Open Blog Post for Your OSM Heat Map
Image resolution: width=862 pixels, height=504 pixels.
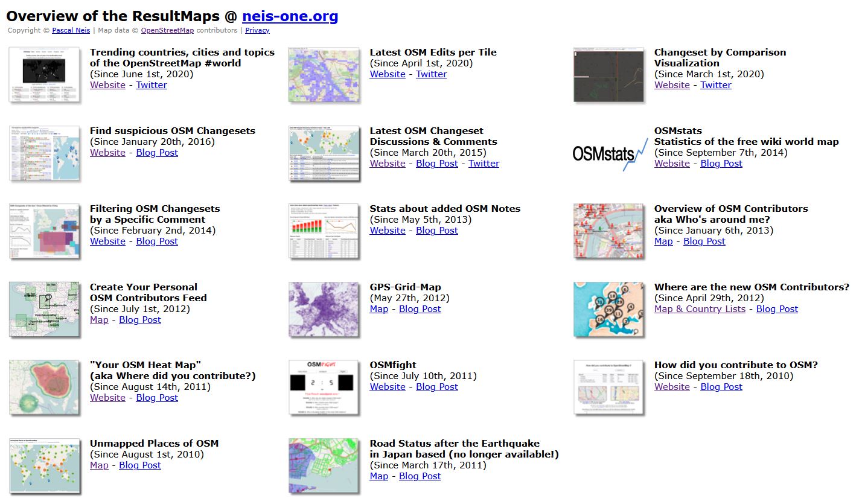coord(157,398)
